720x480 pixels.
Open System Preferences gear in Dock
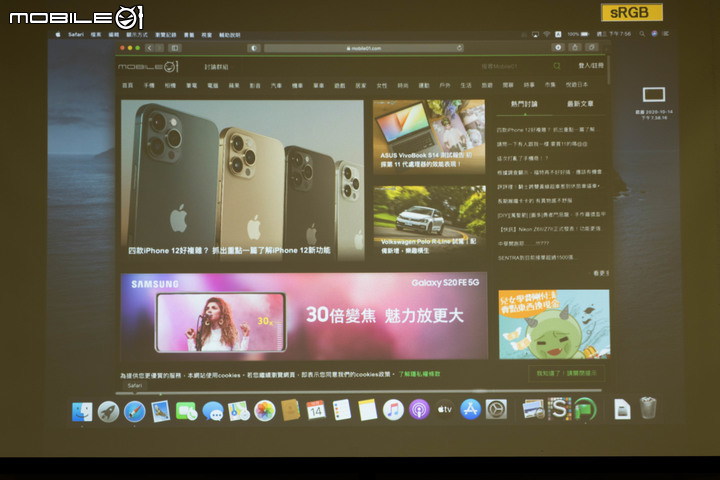496,409
